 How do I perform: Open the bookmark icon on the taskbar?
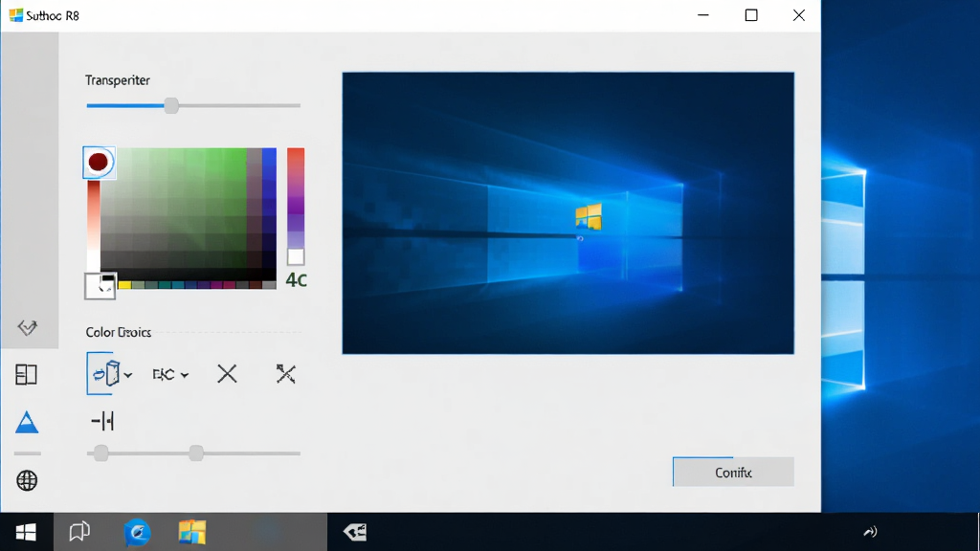[79, 532]
